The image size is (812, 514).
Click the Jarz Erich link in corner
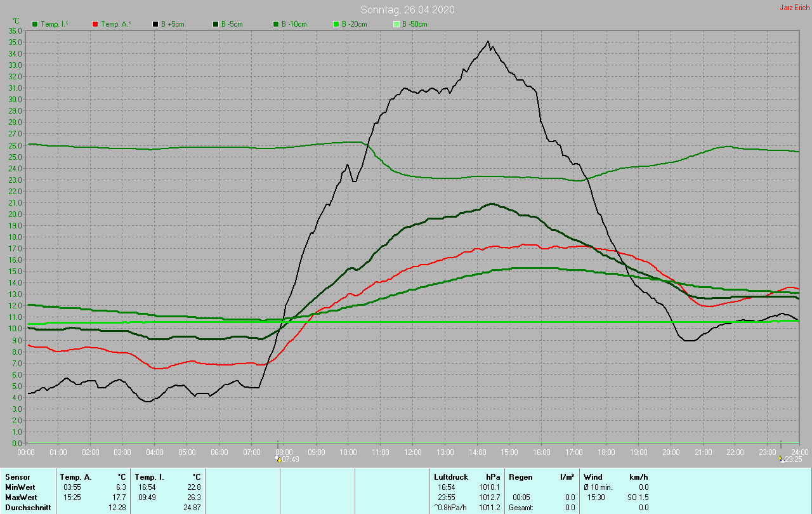[794, 8]
